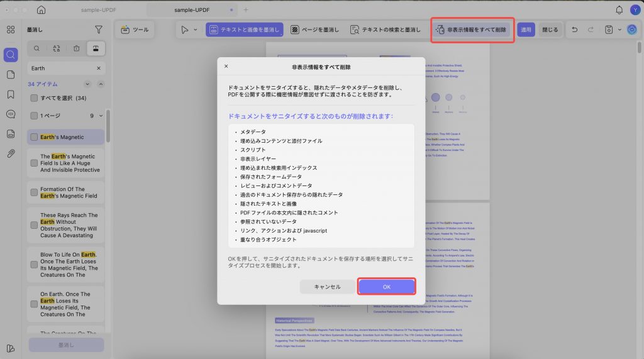644x359 pixels.
Task: Open the user account avatar Y
Action: coord(635,10)
